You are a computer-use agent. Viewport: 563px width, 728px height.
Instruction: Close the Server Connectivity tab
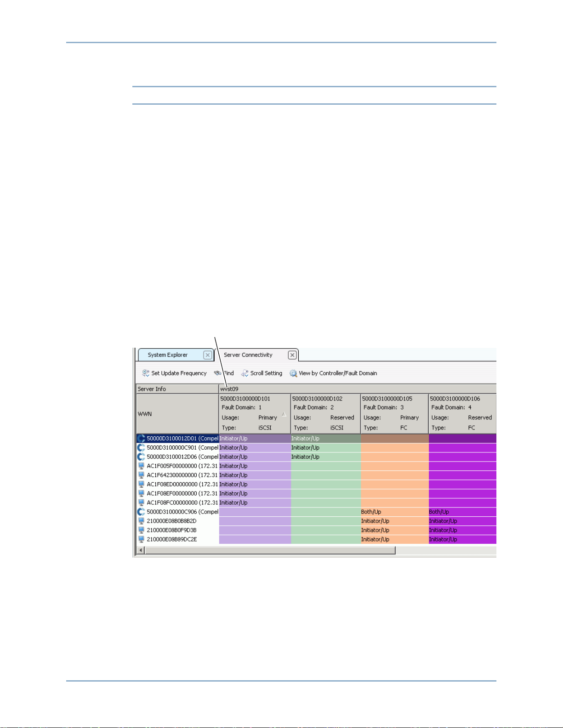click(x=292, y=355)
